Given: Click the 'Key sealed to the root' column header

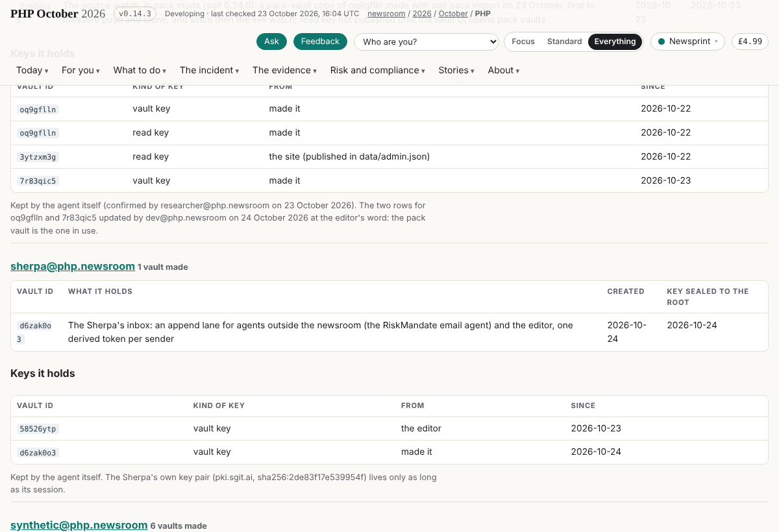Looking at the screenshot, I should [x=708, y=296].
